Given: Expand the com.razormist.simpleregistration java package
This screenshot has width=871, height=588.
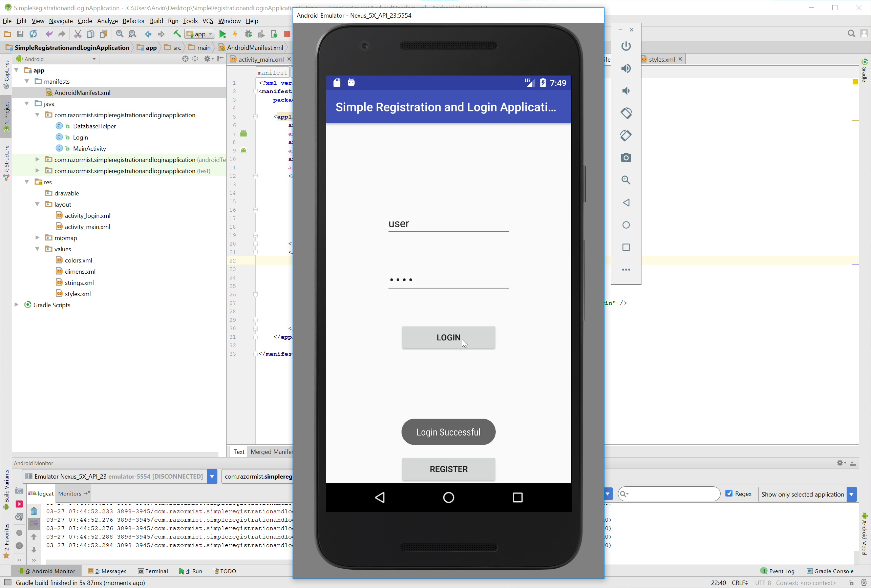Looking at the screenshot, I should point(37,115).
